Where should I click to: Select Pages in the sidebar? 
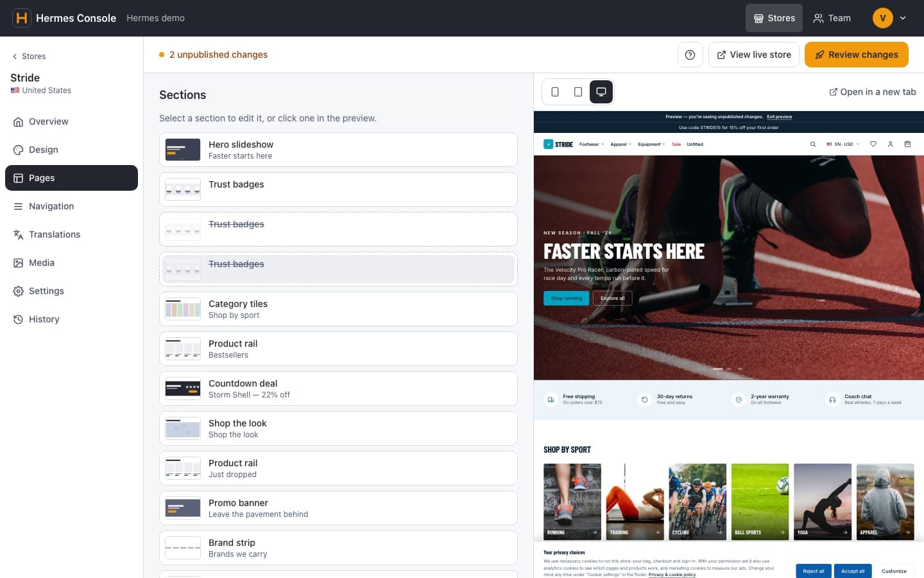point(71,178)
